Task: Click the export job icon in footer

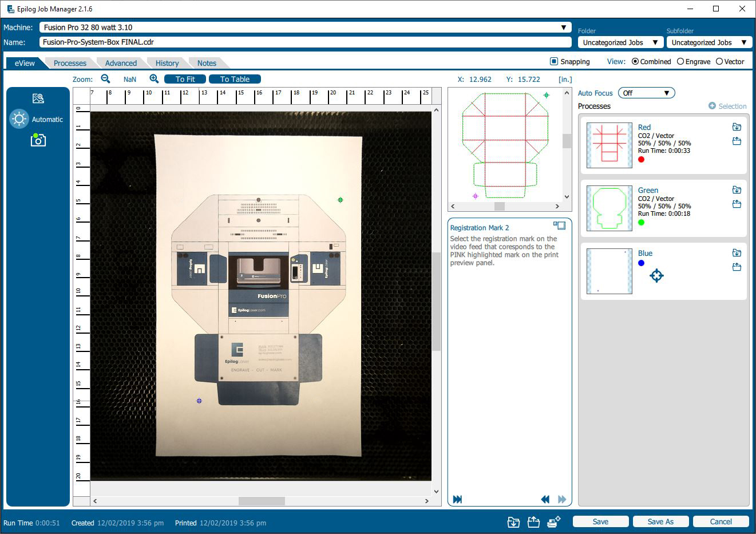Action: (533, 522)
